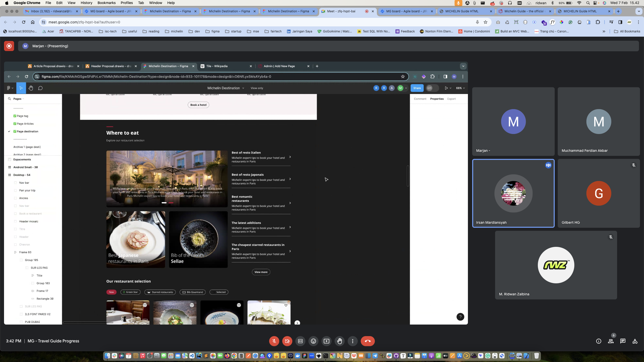Open the emoji reactions button

click(x=313, y=341)
